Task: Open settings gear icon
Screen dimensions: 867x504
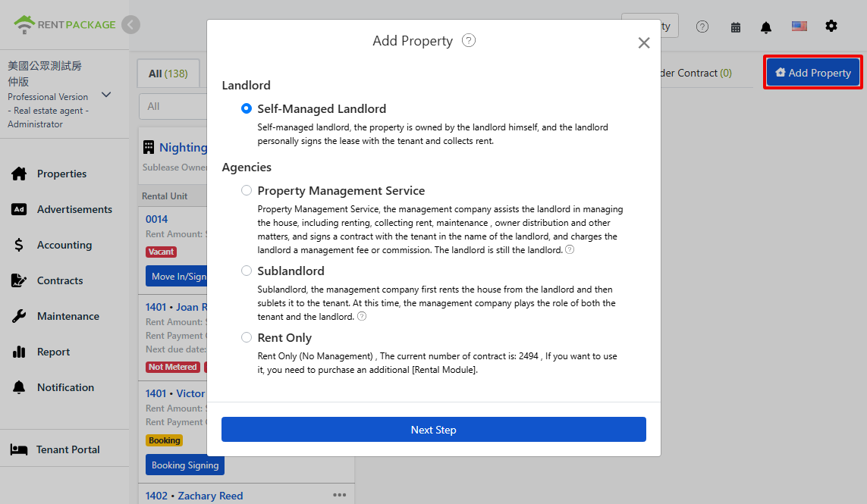Action: [831, 26]
